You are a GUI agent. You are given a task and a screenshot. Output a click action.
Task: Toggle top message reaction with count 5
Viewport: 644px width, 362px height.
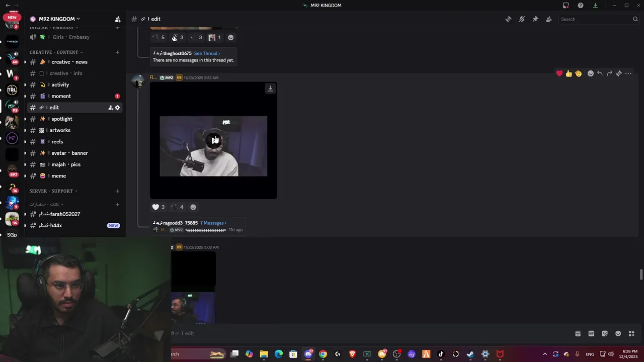point(158,37)
